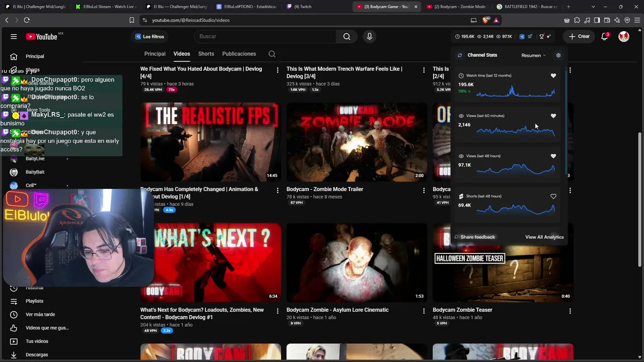Viewport: 644px width, 362px height.
Task: Open the list icon in stats bar
Action: click(530, 37)
